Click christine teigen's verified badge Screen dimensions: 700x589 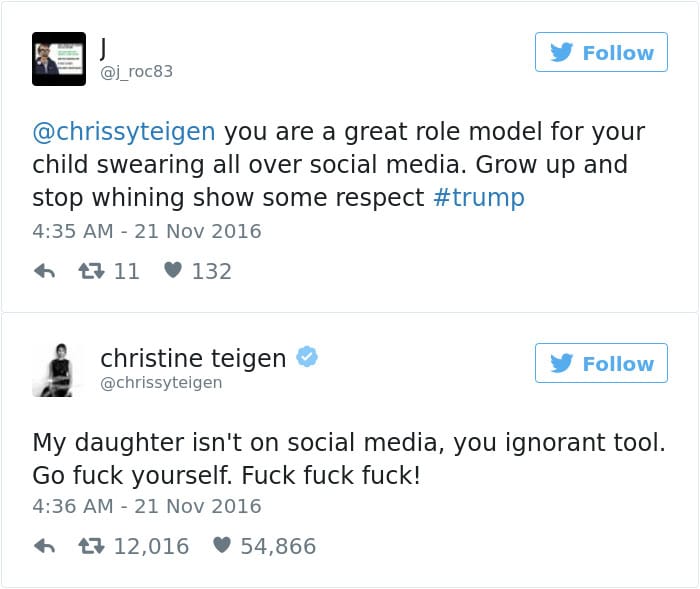[x=307, y=358]
